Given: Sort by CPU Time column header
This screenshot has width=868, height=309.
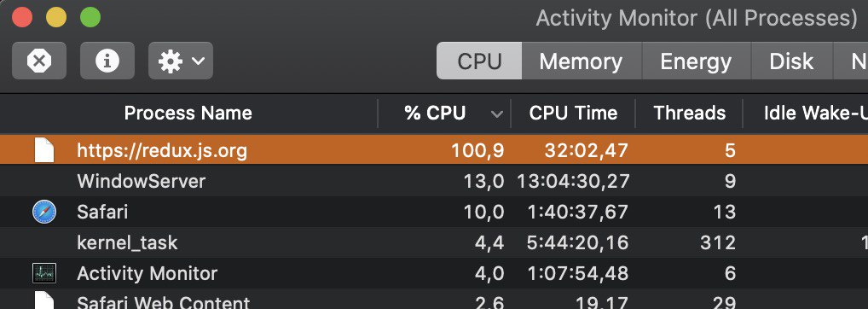Looking at the screenshot, I should coord(573,114).
